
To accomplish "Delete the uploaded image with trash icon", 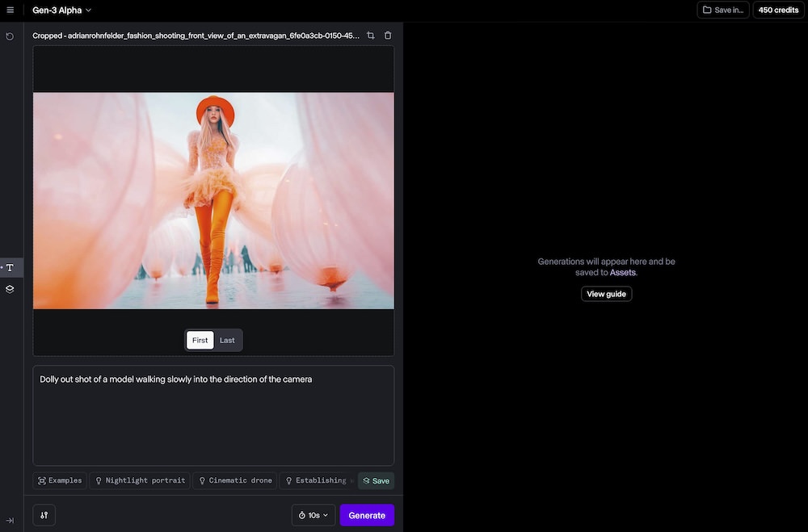I will 388,36.
